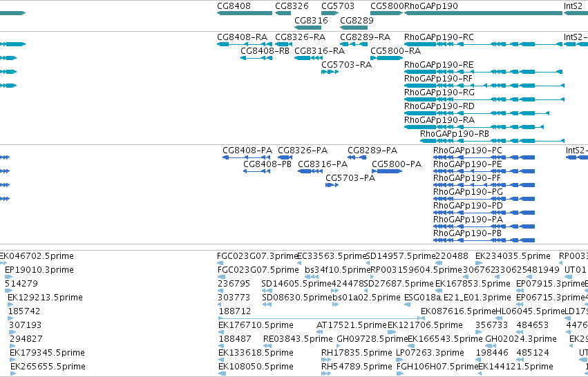The width and height of the screenshot is (588, 377).
Task: Select EST AT17521.5prime
Action: (x=319, y=332)
